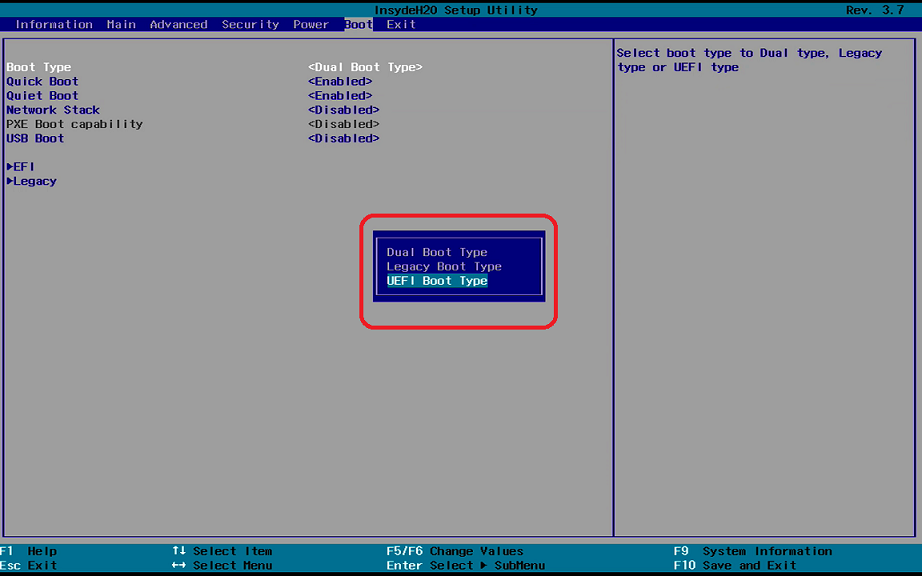Open the Exit tab

click(401, 24)
